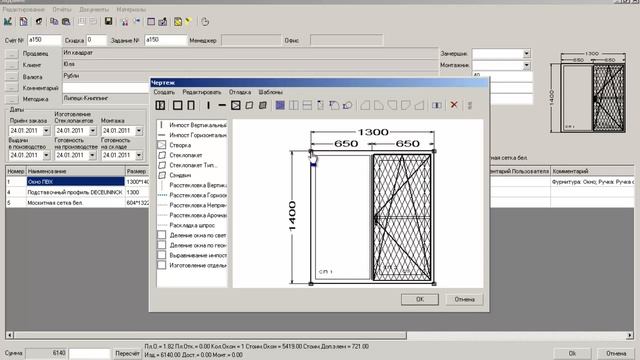Expand the 'Монтажник' combo box
This screenshot has height=360, width=640.
click(x=527, y=65)
